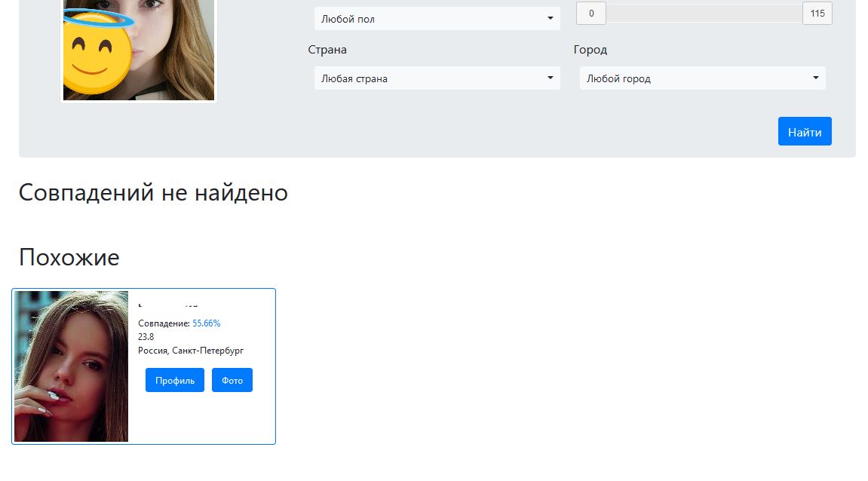The image size is (868, 481).
Task: Click the "Страна" field label
Action: tap(327, 50)
